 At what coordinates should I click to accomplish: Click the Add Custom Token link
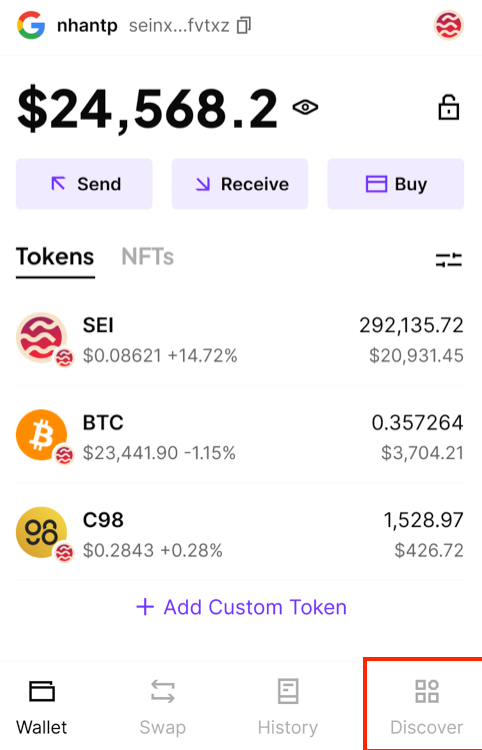(241, 607)
